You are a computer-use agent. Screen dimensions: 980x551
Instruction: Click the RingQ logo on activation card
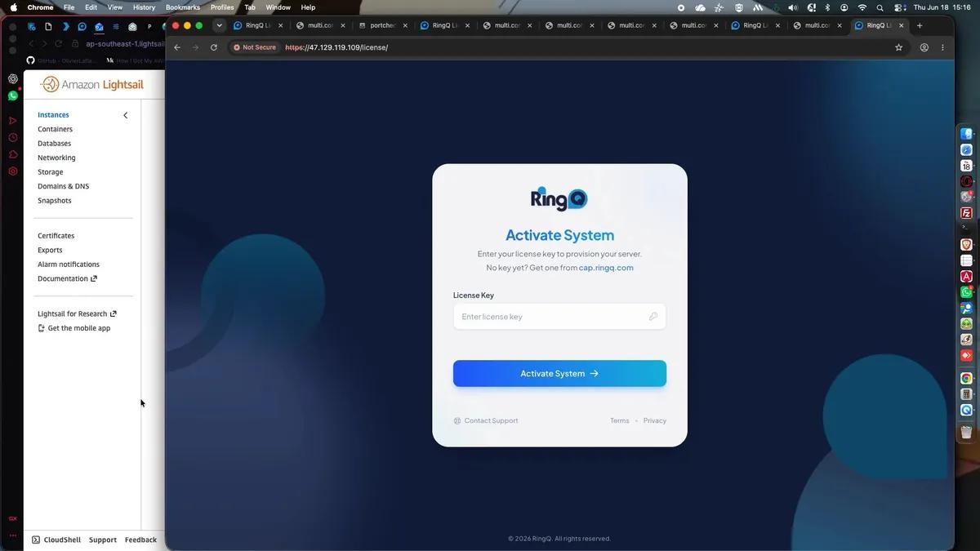point(559,199)
